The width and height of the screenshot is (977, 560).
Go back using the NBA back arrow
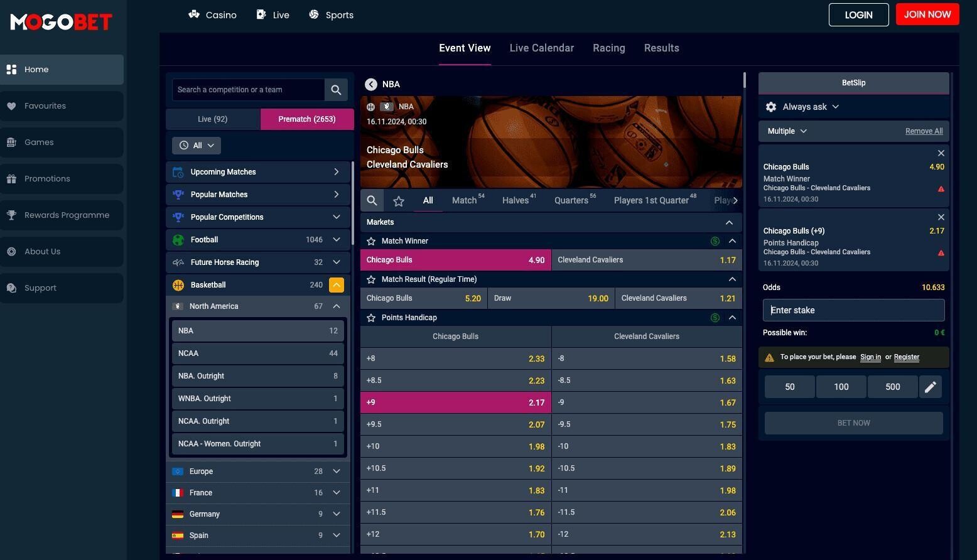371,84
